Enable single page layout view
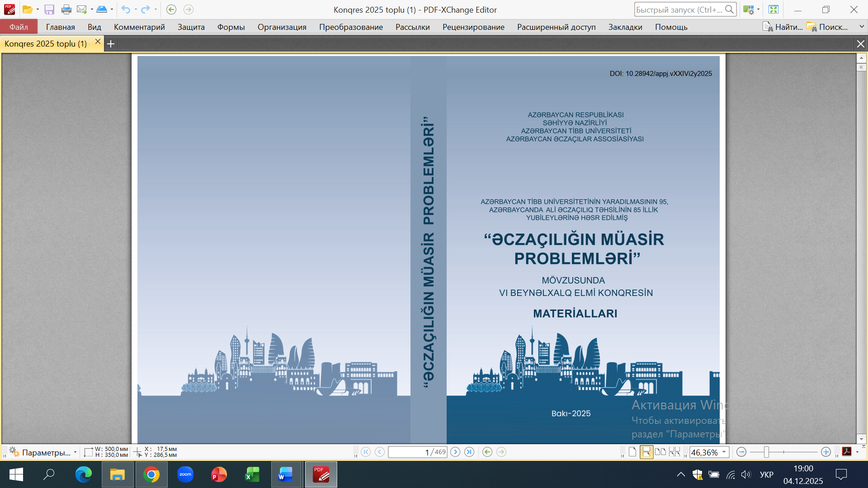868x488 pixels. (x=632, y=452)
